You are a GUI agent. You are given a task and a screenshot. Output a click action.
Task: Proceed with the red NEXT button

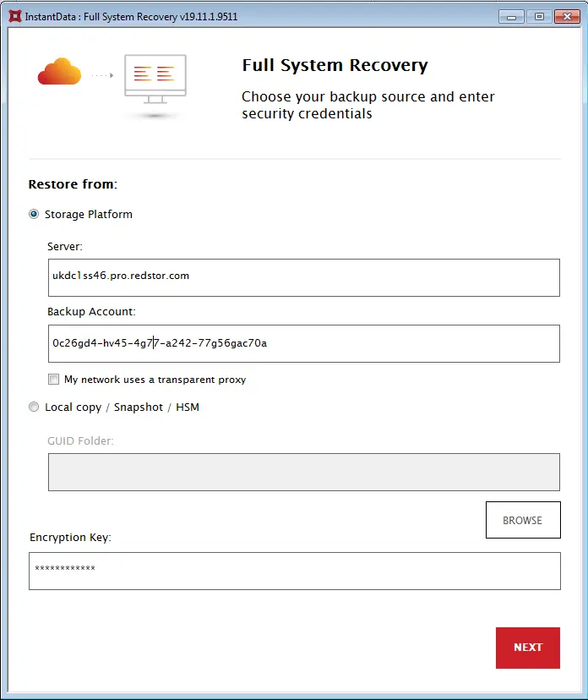click(x=528, y=648)
